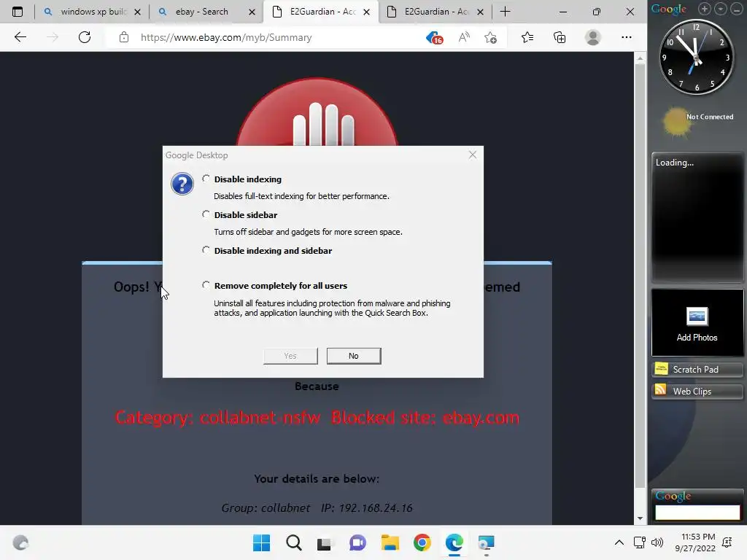Viewport: 747px width, 560px height.
Task: Open the Collections panel
Action: (560, 37)
